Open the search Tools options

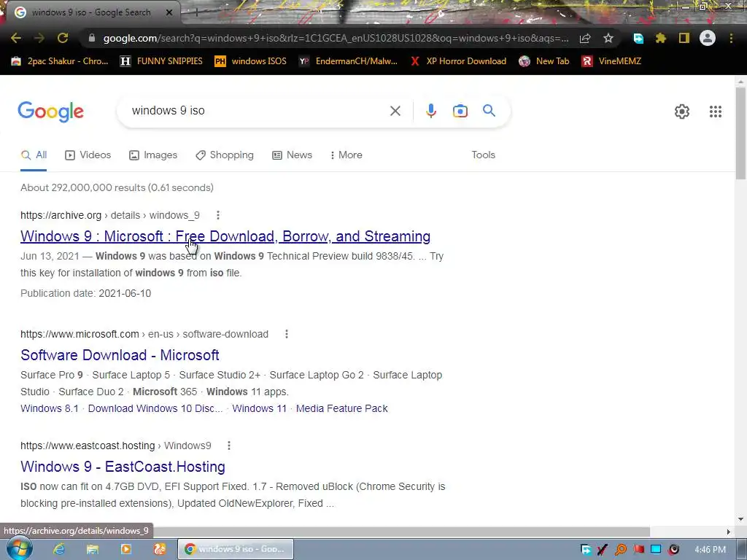483,155
